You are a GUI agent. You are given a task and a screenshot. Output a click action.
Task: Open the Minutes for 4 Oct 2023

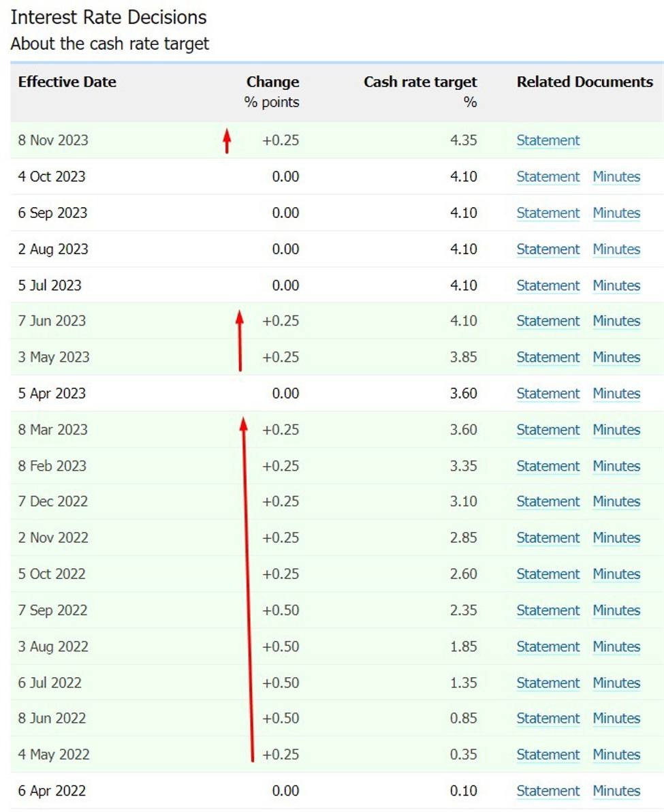tap(616, 176)
